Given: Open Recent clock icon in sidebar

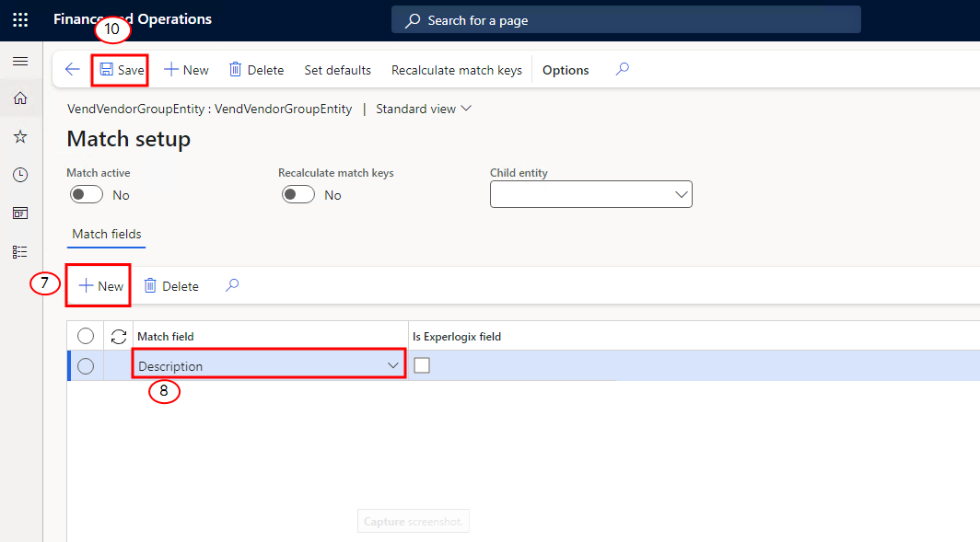Looking at the screenshot, I should 20,175.
